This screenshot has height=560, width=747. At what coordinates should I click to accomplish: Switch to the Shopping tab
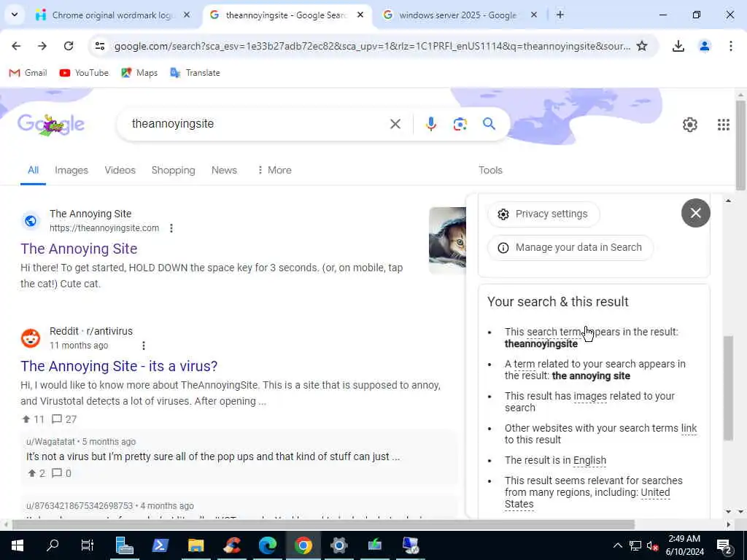coord(174,170)
